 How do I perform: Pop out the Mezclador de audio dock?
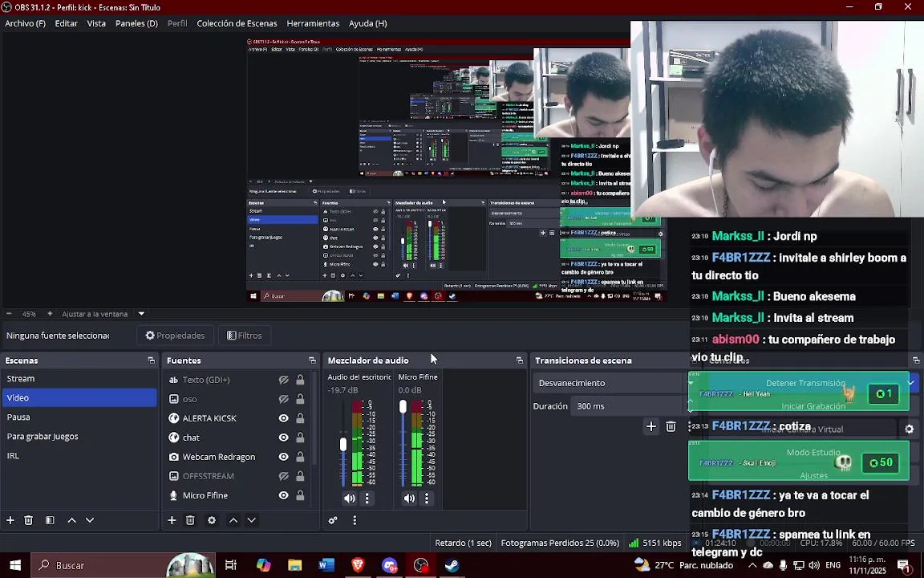tap(519, 360)
